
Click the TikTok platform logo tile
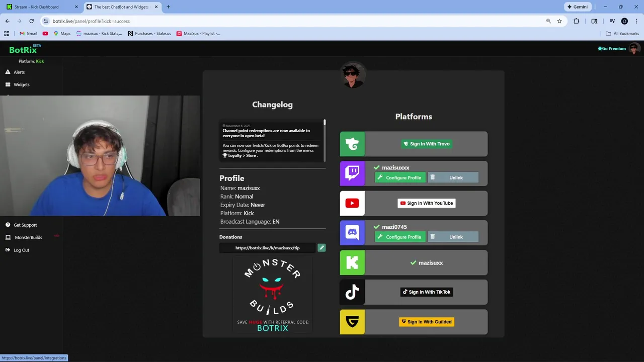pos(352,292)
